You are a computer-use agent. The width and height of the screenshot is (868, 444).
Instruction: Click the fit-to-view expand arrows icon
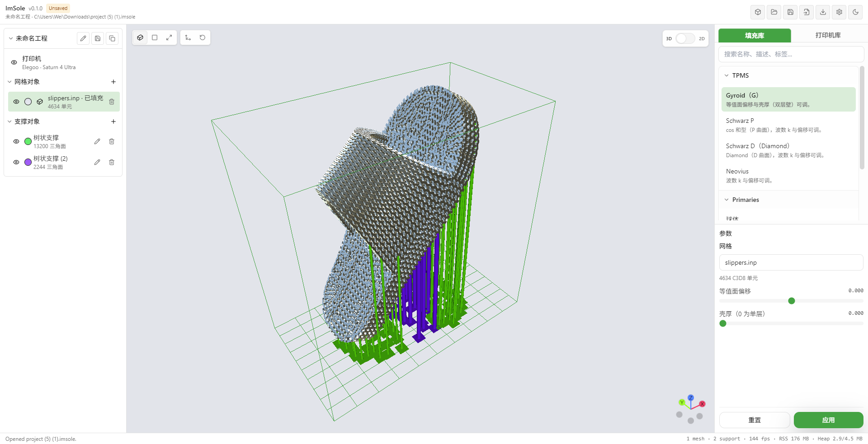pyautogui.click(x=169, y=37)
